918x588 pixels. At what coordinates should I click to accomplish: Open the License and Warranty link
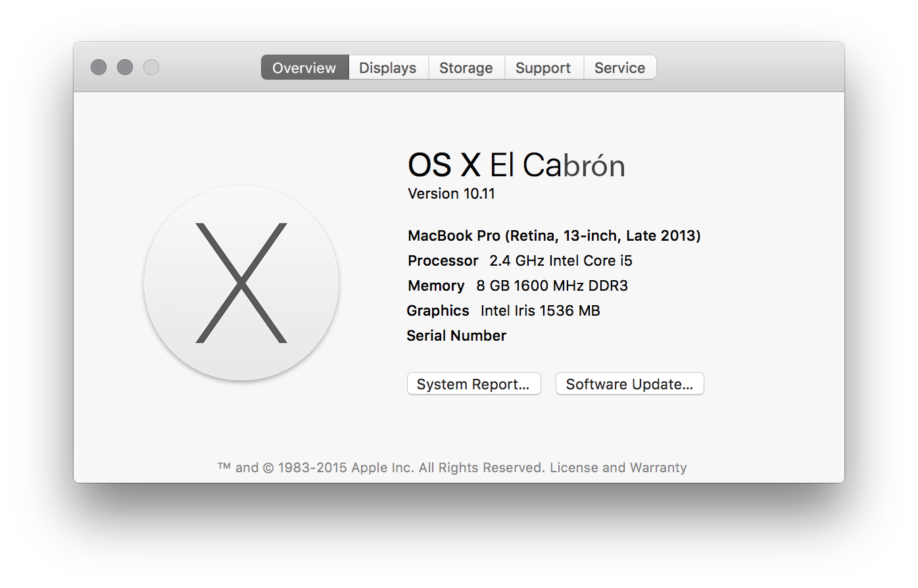click(618, 468)
